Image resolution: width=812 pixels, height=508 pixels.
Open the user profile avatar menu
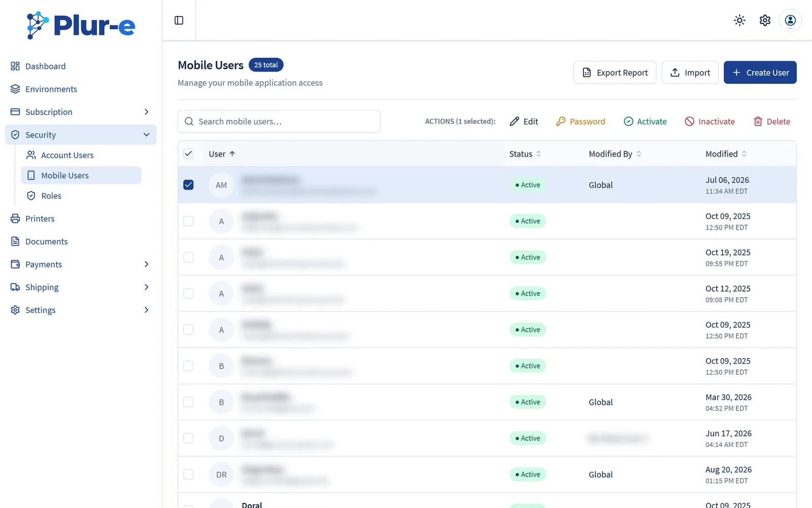click(790, 20)
